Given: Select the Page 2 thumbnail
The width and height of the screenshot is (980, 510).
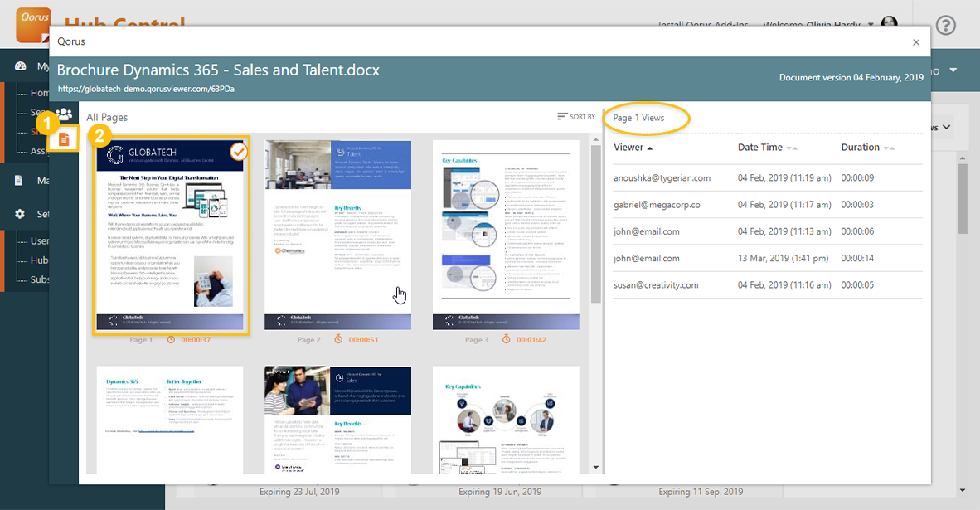Looking at the screenshot, I should coord(337,235).
